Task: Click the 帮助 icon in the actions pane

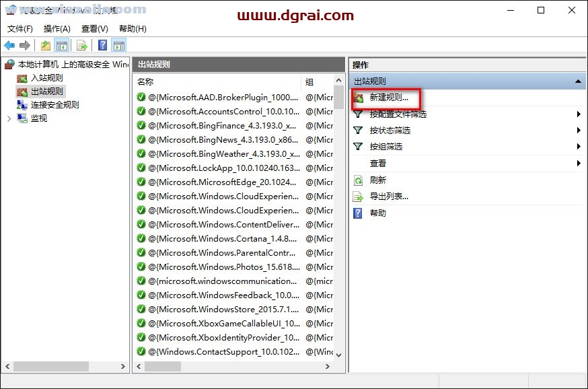Action: click(x=358, y=213)
